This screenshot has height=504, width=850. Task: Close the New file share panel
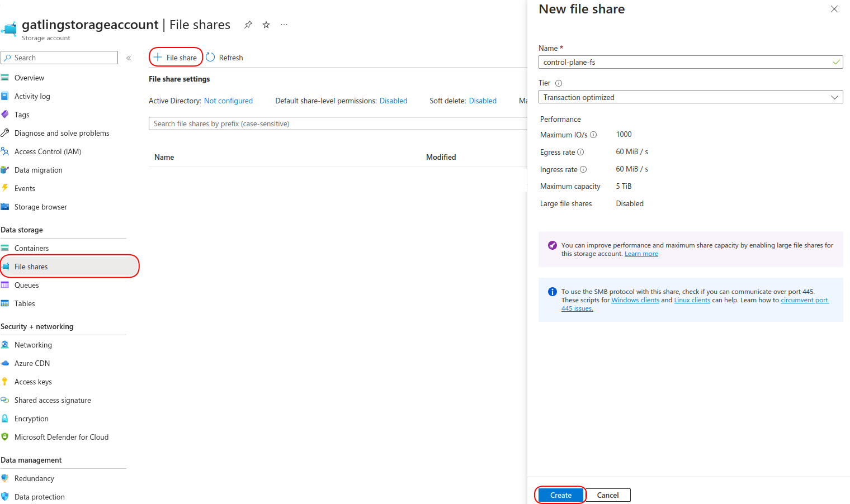point(834,9)
